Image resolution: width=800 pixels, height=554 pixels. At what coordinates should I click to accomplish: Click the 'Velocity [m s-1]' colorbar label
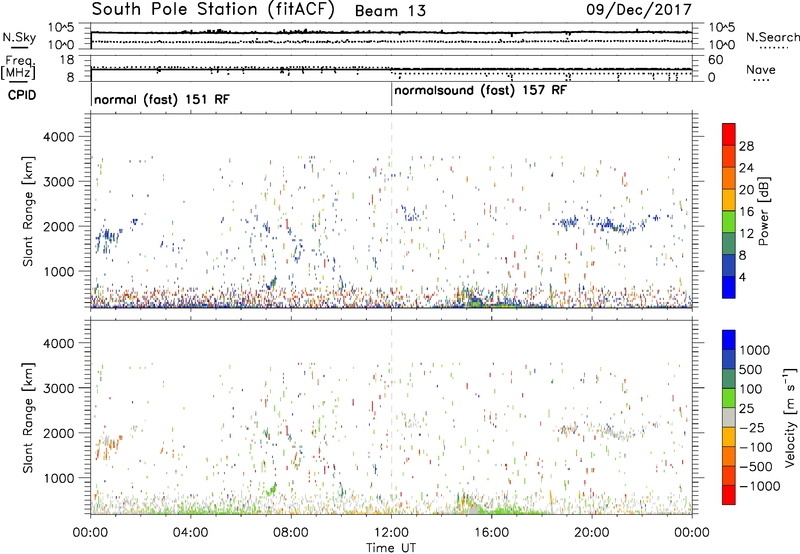tap(790, 417)
